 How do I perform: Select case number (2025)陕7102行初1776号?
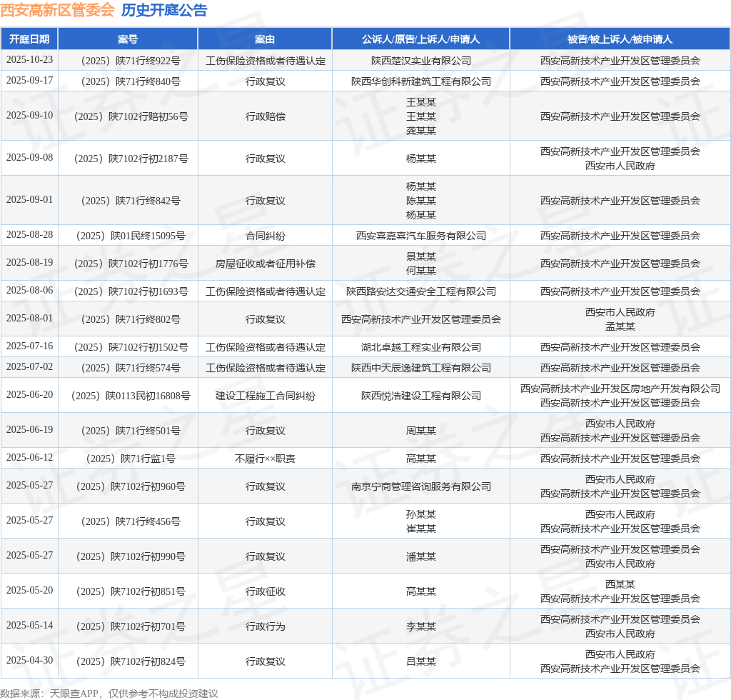pyautogui.click(x=128, y=264)
